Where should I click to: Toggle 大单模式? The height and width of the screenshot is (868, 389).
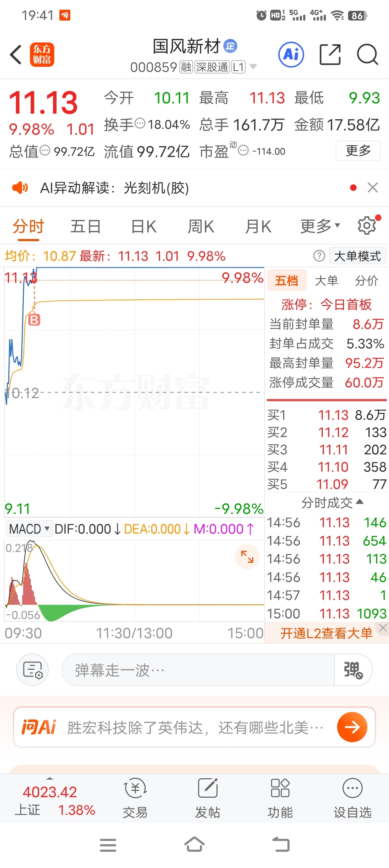click(358, 256)
